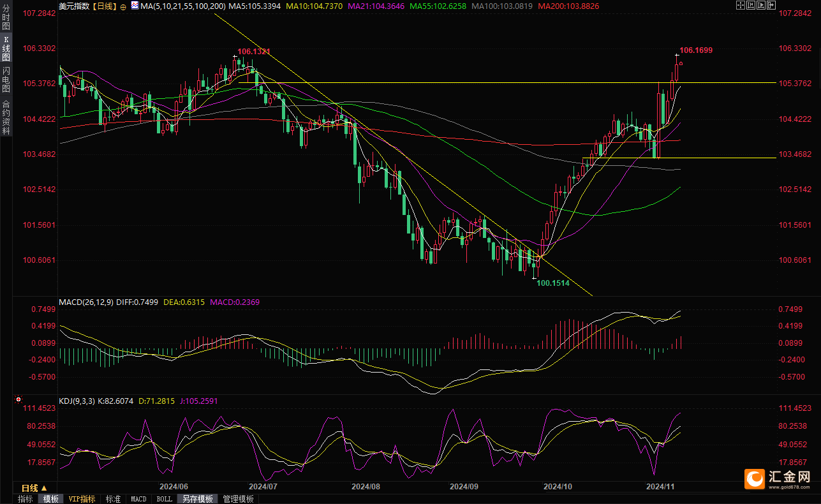The height and width of the screenshot is (504, 821).
Task: Click the 管理模板 button
Action: (238, 499)
